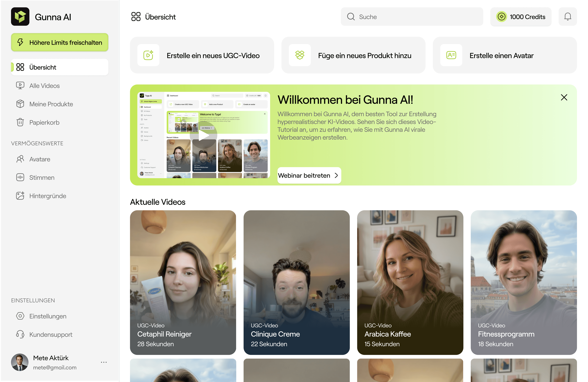Go to Alle Videos

tap(44, 86)
